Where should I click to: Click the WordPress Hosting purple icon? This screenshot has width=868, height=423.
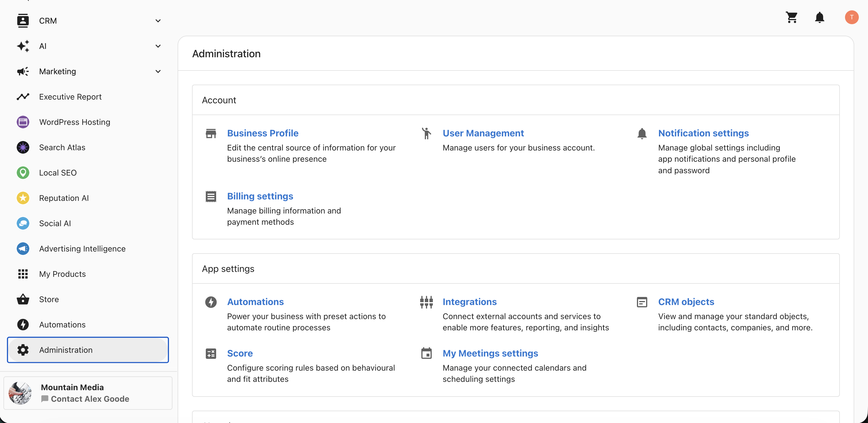pos(23,122)
